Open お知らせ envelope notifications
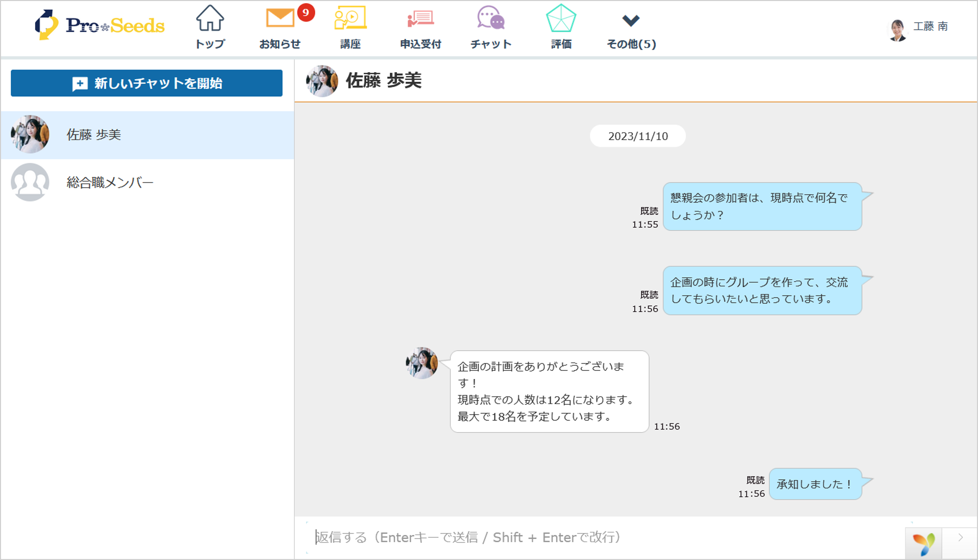 [x=280, y=27]
